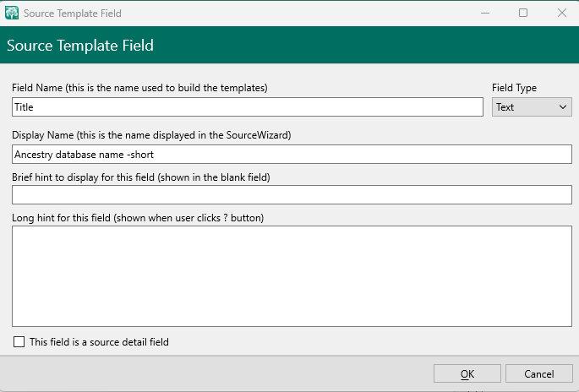579x392 pixels.
Task: Click into the Display Name text field
Action: [292, 155]
